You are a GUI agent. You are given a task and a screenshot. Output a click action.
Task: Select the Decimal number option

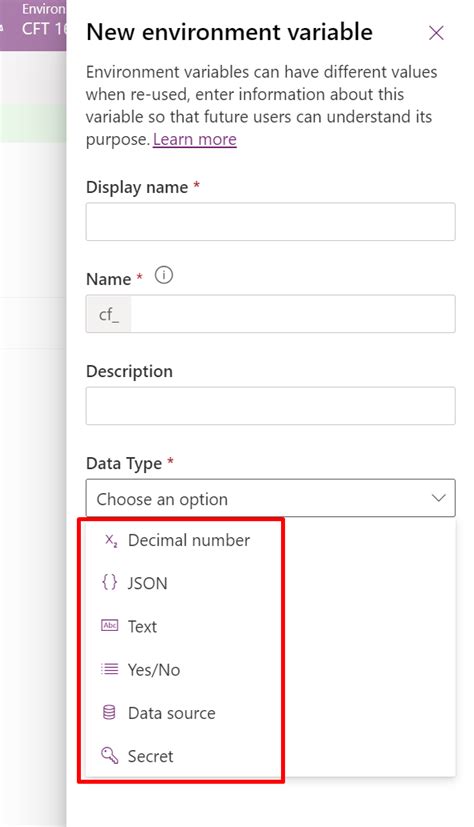click(189, 540)
